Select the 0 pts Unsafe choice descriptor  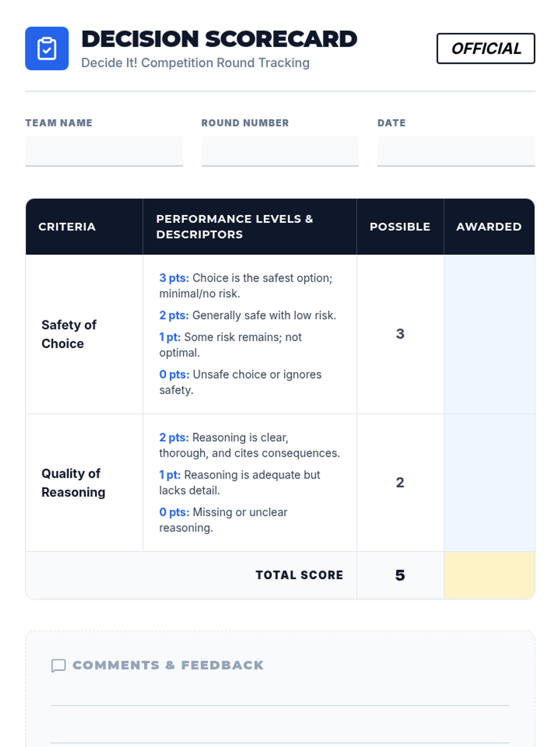coord(240,382)
